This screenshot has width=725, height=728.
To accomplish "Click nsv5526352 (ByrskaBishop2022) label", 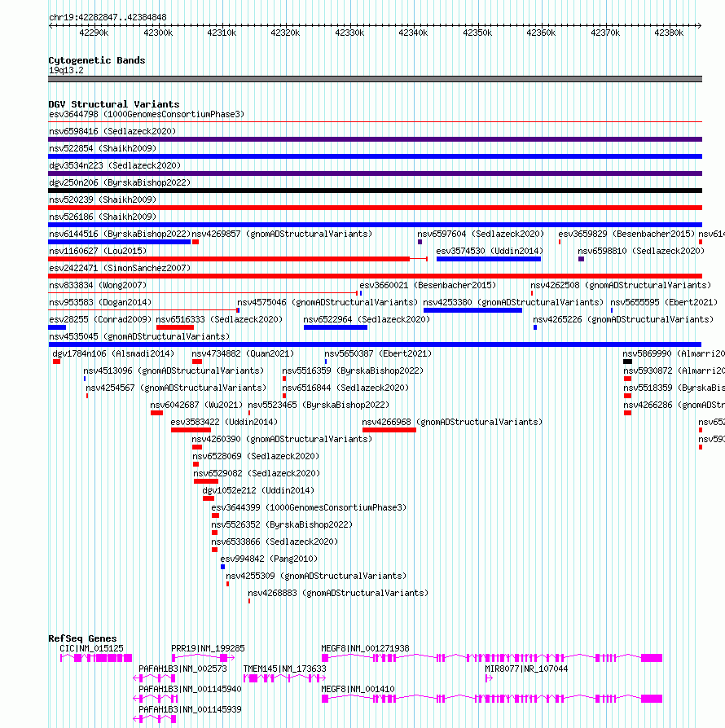I will (282, 525).
